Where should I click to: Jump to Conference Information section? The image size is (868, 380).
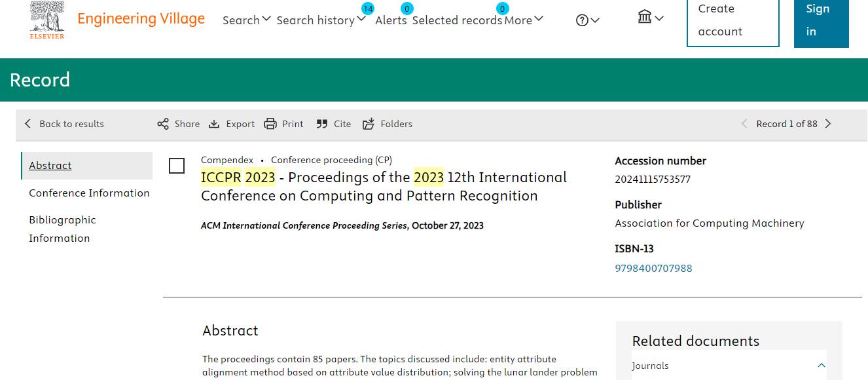[89, 193]
